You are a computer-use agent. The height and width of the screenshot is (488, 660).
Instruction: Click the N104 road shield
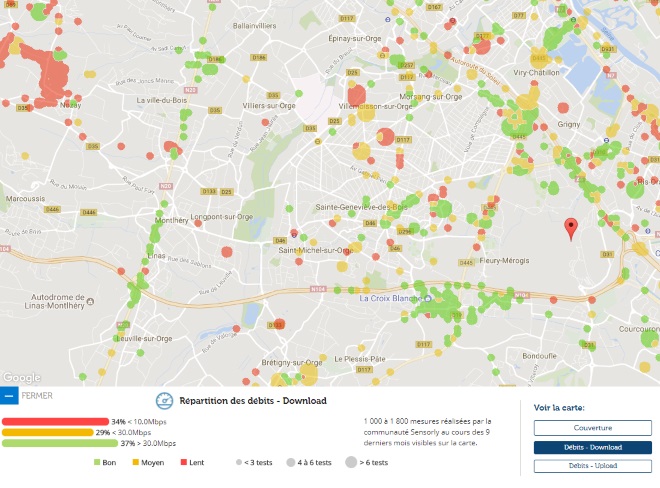[319, 288]
